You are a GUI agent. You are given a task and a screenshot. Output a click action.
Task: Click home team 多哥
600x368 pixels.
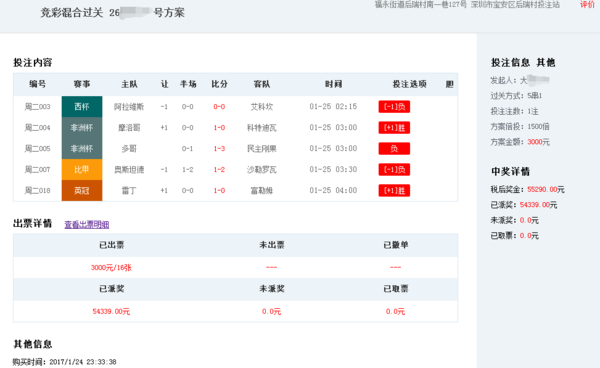[129, 148]
